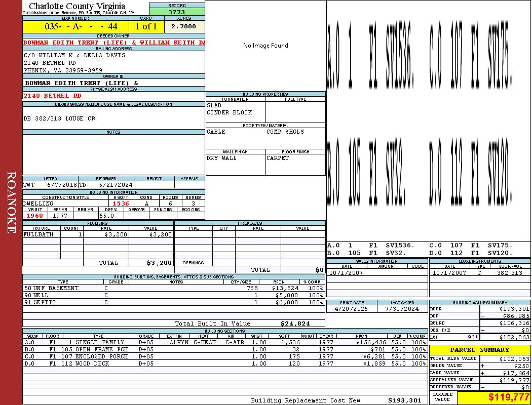Click wall finish DRY WALL
This screenshot has height=405, width=532.
(221, 158)
